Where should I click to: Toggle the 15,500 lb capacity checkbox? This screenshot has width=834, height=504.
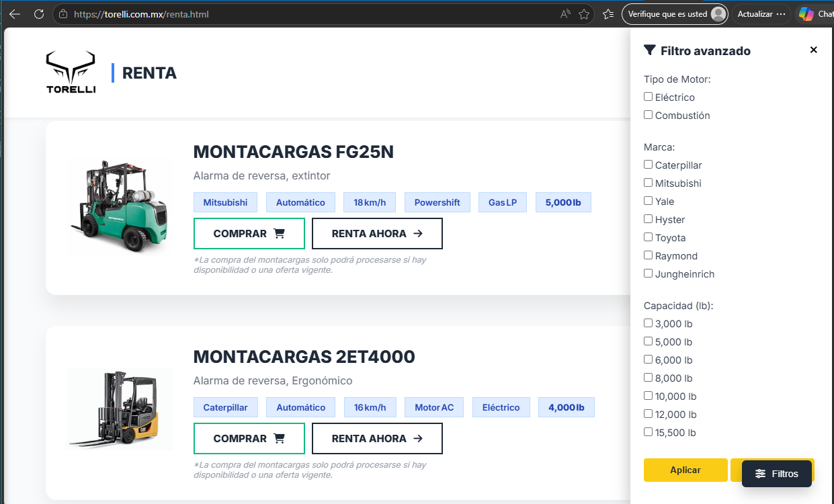click(648, 432)
